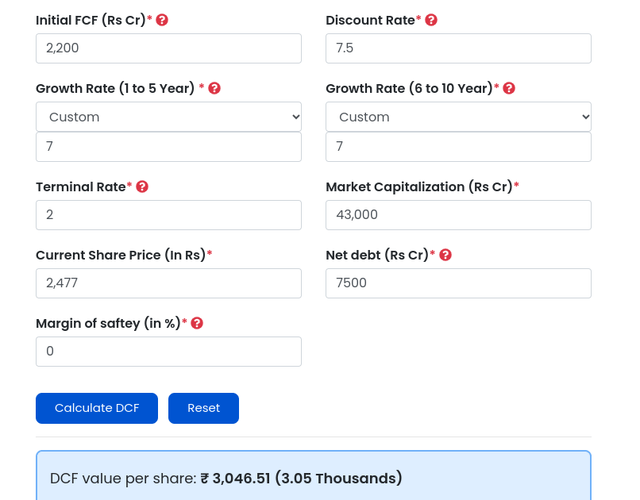Select the custom growth value field for years 1-5

click(168, 147)
